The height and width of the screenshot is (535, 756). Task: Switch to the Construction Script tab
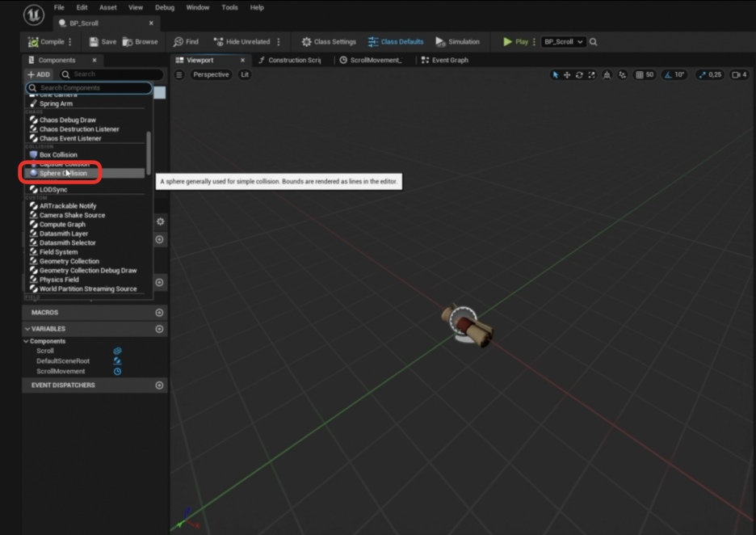tap(289, 61)
